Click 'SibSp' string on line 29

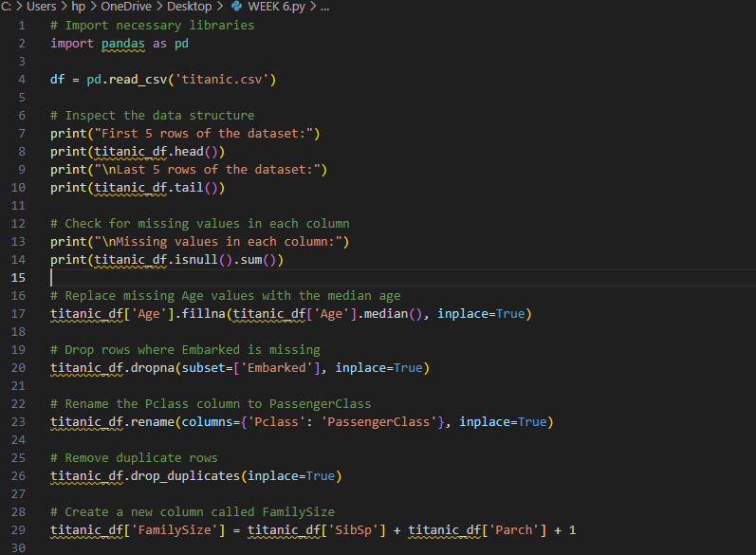pyautogui.click(x=354, y=530)
